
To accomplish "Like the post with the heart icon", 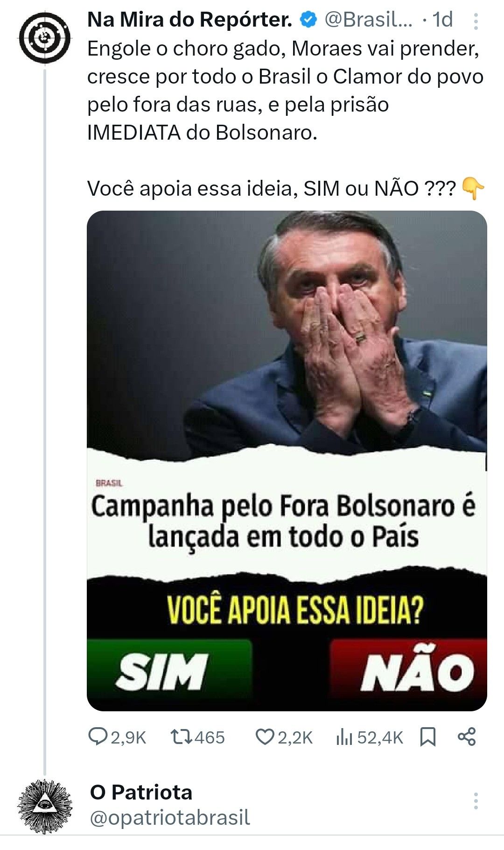I will click(284, 737).
